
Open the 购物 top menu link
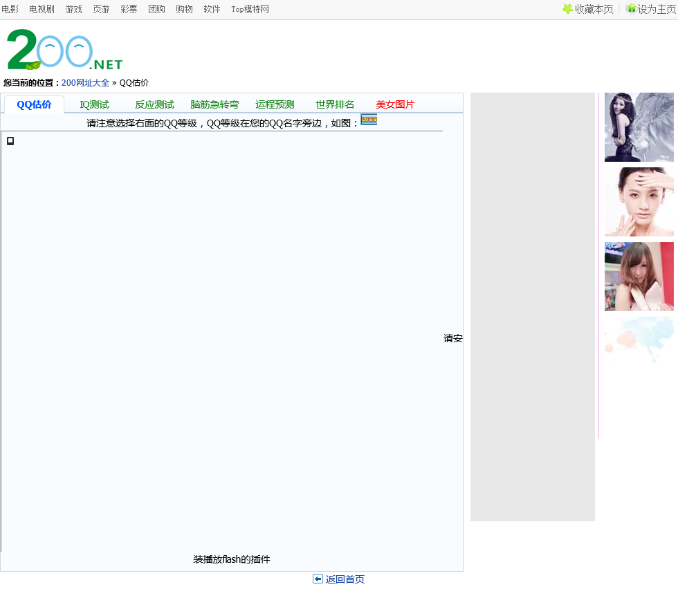184,9
